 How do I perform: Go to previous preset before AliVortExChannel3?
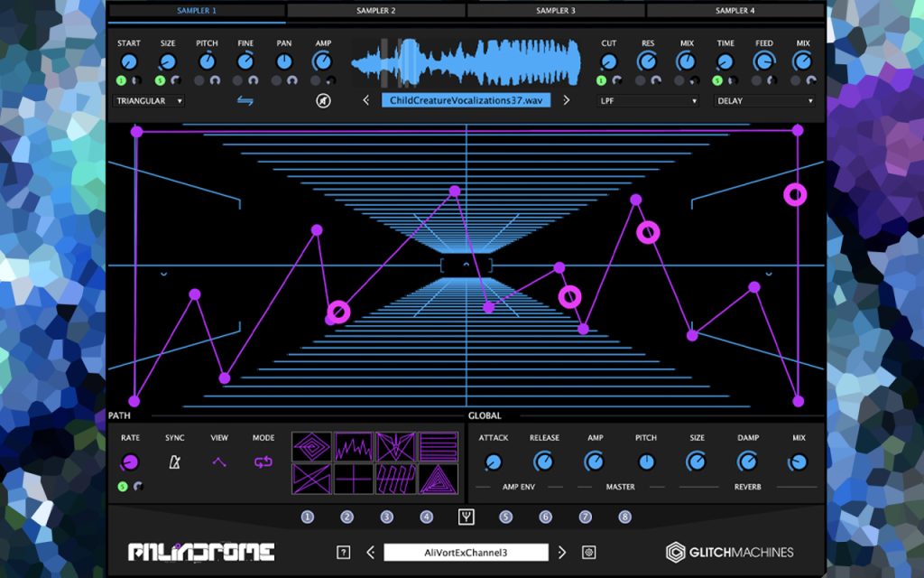click(371, 552)
